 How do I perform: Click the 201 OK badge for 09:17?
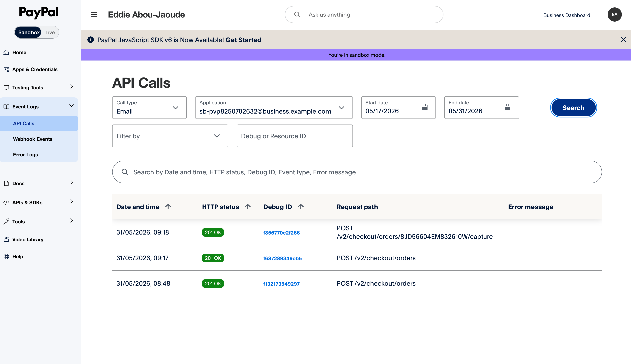coord(213,258)
